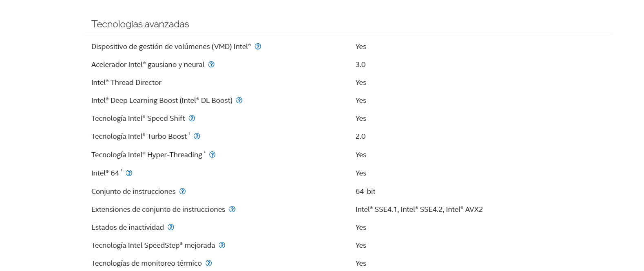Open the Intel 64 info icon
The height and width of the screenshot is (271, 644).
pyautogui.click(x=129, y=173)
